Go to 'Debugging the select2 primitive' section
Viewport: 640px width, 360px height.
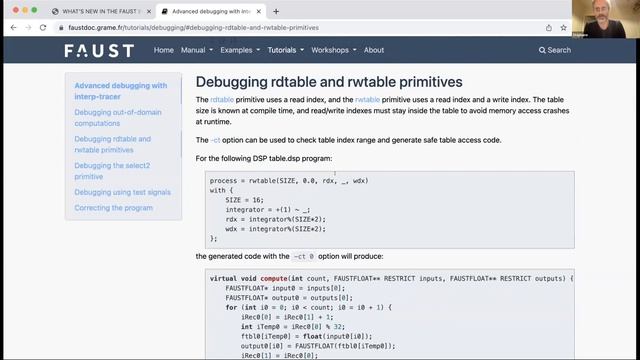point(112,171)
